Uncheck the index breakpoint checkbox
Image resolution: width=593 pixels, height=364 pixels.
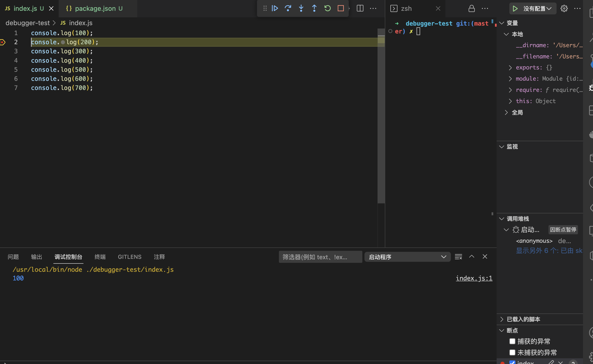[512, 362]
